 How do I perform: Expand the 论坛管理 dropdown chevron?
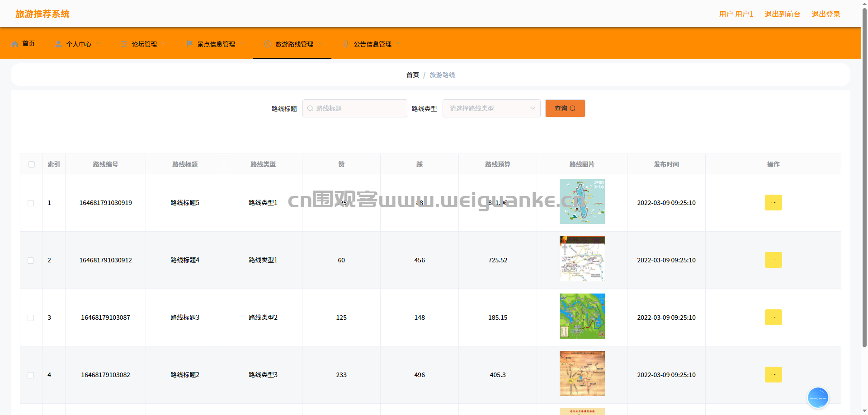pyautogui.click(x=163, y=44)
